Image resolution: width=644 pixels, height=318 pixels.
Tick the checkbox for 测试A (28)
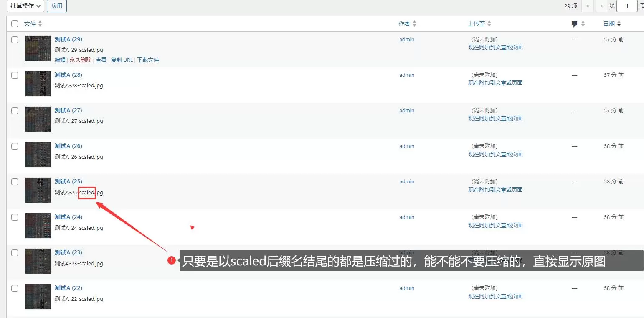[x=15, y=75]
